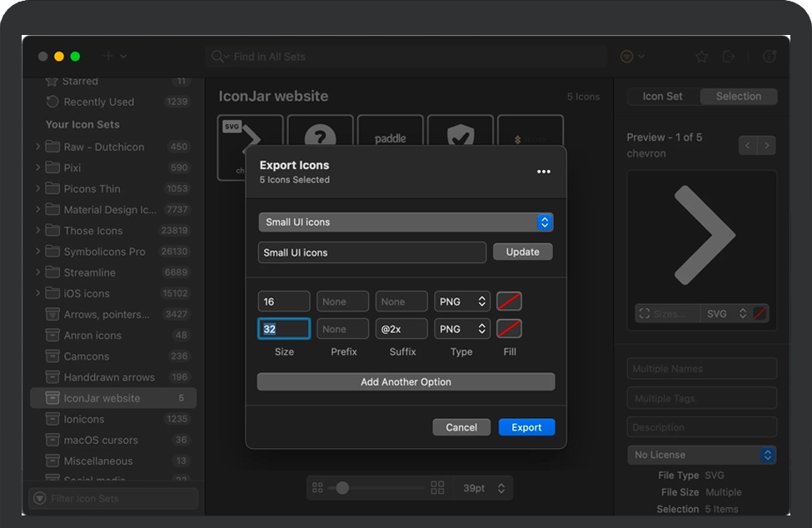Switch to the Icon Set tab
Viewport: 812px width, 528px height.
(x=663, y=97)
